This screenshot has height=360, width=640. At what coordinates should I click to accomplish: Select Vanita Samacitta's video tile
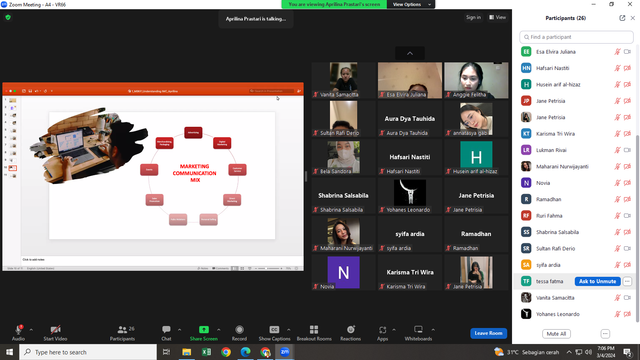click(344, 80)
